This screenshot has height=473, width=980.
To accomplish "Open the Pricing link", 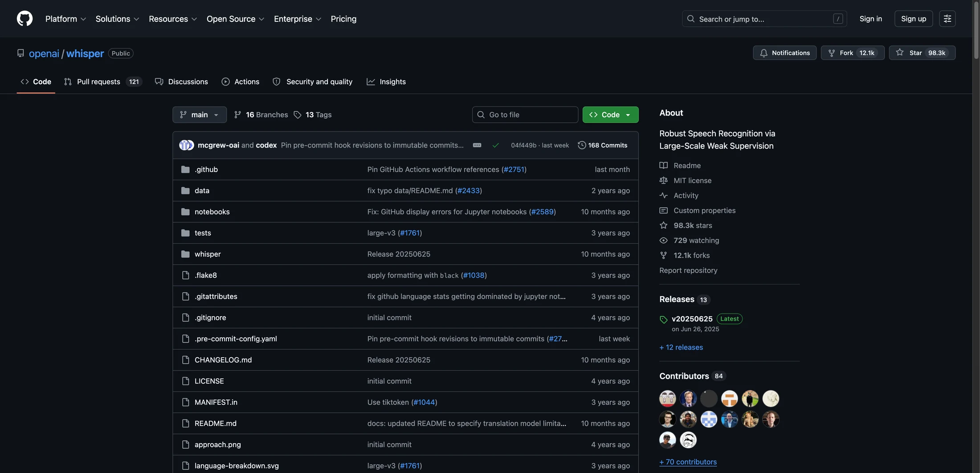I will point(343,19).
